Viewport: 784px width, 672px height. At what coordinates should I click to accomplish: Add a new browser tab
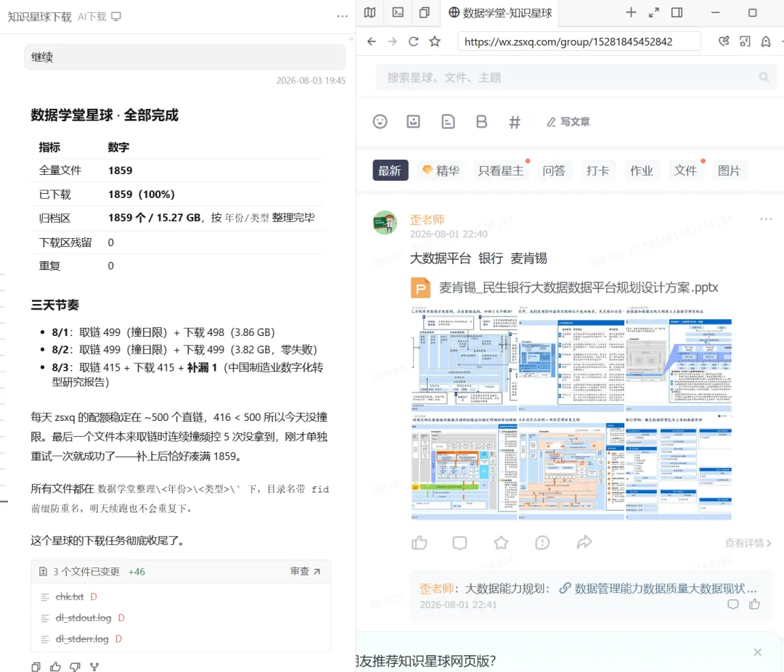tap(631, 12)
